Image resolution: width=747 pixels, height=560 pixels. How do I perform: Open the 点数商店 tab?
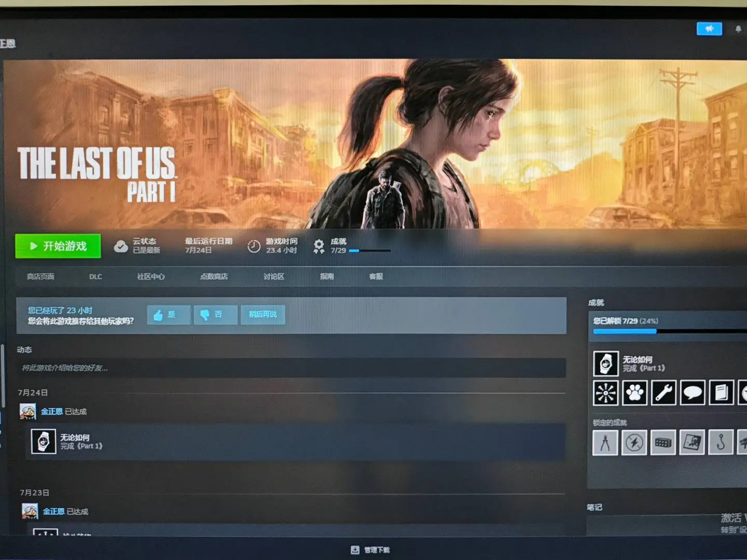tap(214, 276)
